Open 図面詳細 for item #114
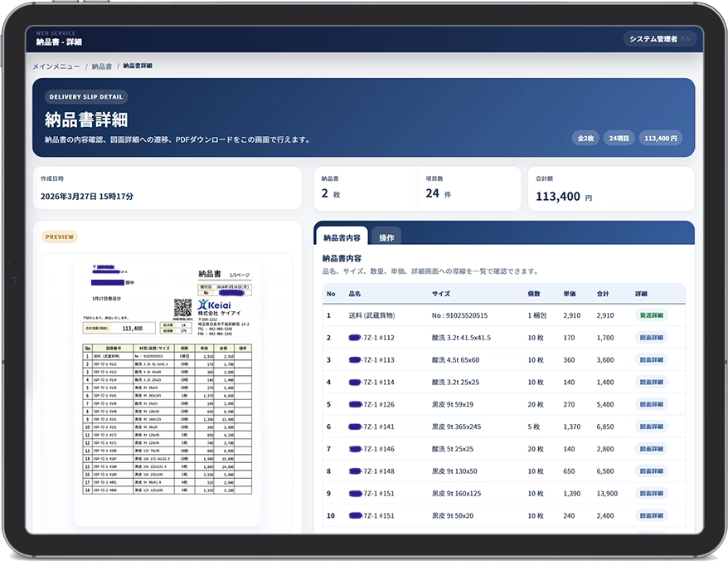This screenshot has height=561, width=728. click(652, 382)
